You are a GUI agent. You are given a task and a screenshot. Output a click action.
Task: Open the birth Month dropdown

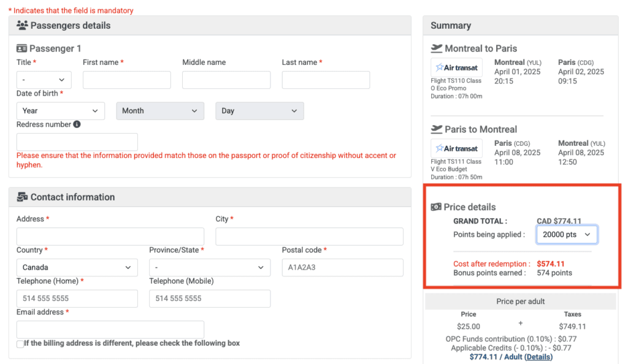pos(160,111)
